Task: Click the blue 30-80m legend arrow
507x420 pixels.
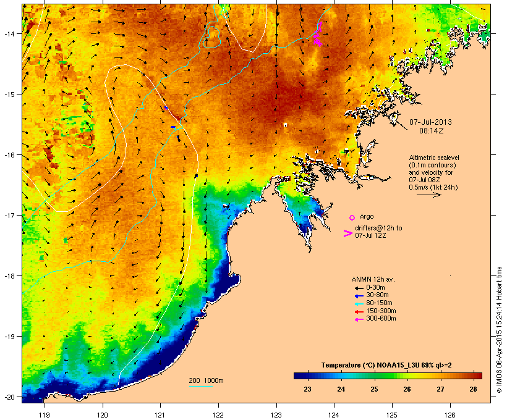Action: [x=359, y=296]
